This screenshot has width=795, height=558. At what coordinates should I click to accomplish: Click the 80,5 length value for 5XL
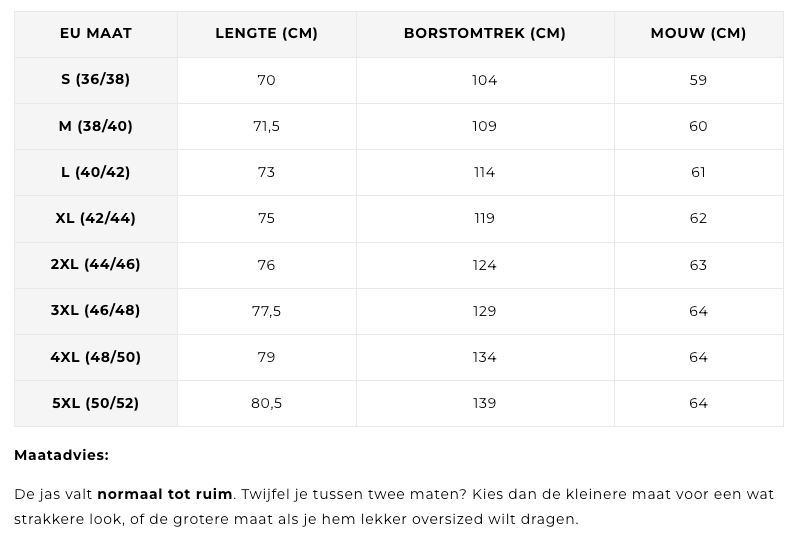(266, 403)
